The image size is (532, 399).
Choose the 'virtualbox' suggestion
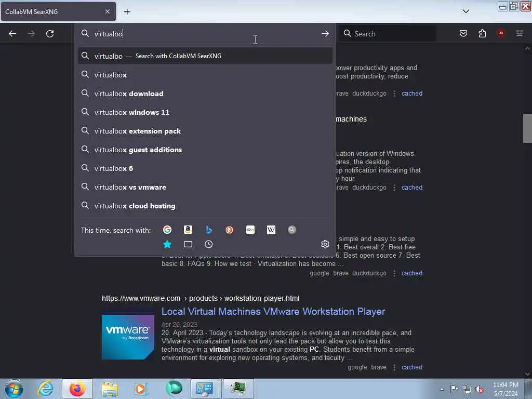click(205, 75)
